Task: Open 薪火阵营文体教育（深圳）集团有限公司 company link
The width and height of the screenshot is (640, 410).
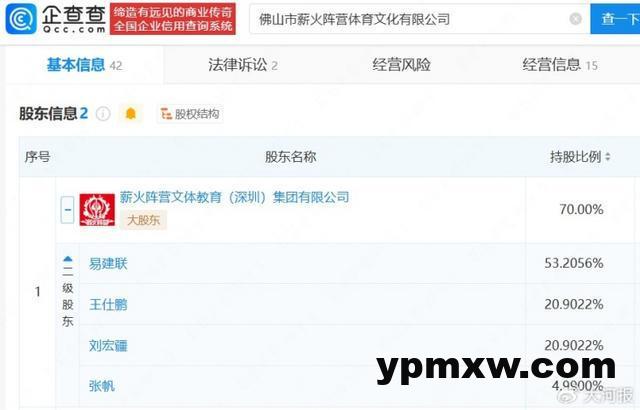Action: 235,197
